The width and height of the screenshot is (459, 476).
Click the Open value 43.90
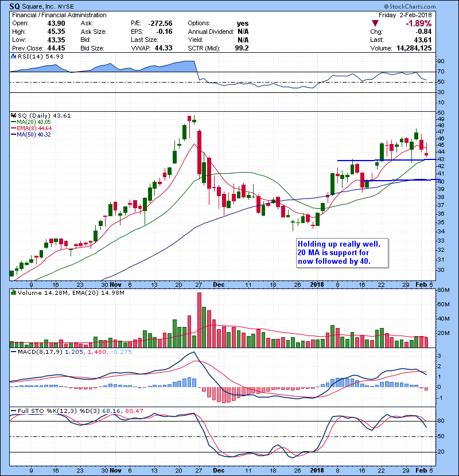point(56,24)
